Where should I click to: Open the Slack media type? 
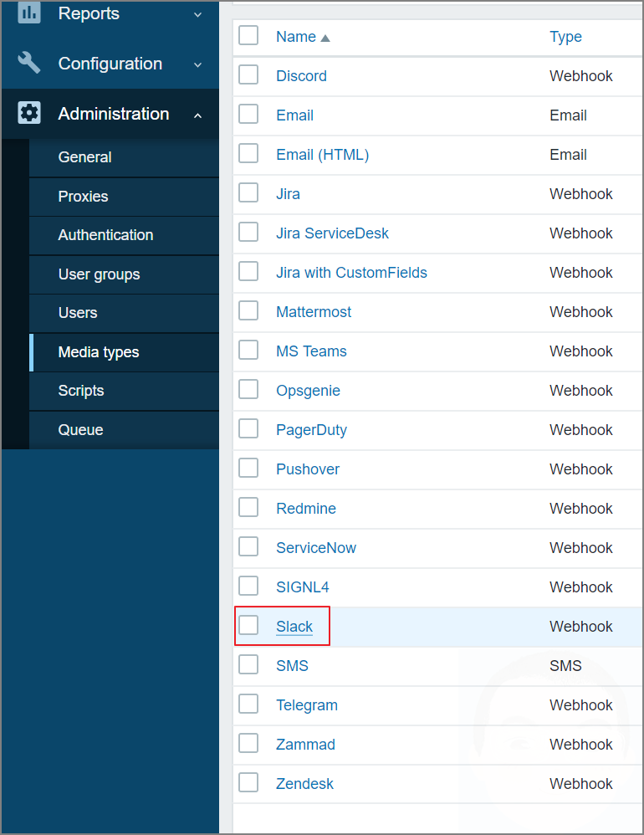[x=294, y=626]
